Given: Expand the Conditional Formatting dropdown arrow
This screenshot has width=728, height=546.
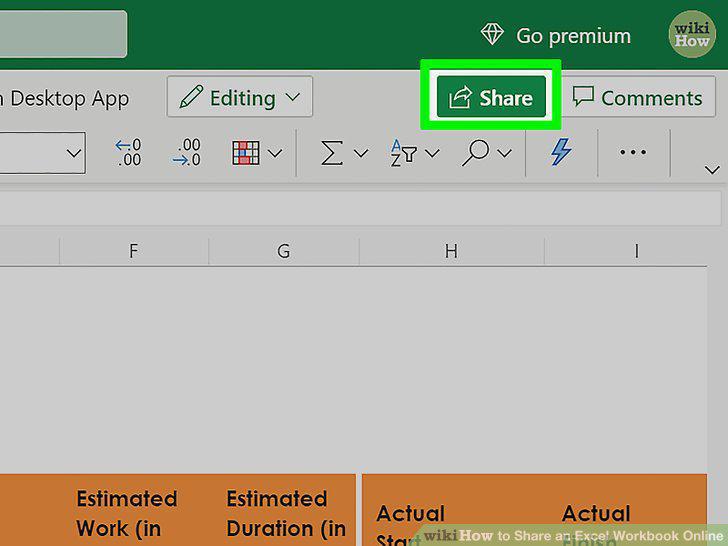Looking at the screenshot, I should (275, 153).
